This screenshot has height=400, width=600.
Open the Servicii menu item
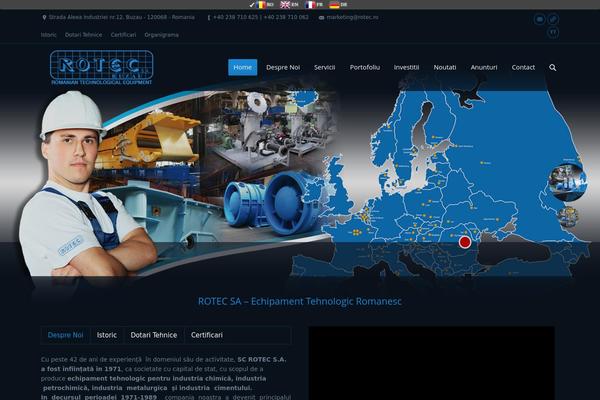pos(324,67)
